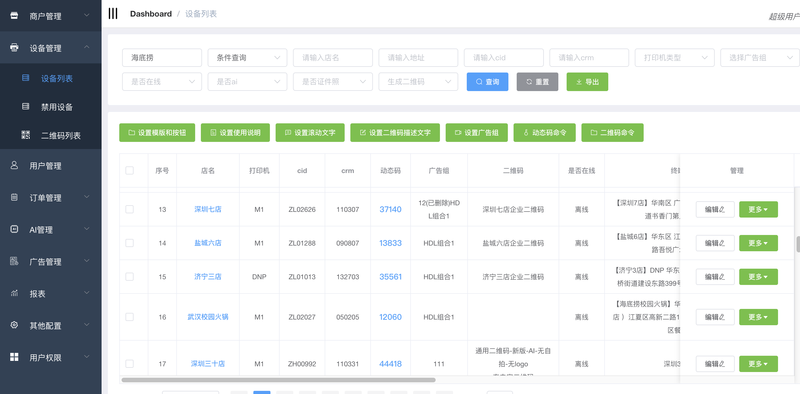
Task: Click the grid icon beside 用户权限
Action: pos(14,357)
